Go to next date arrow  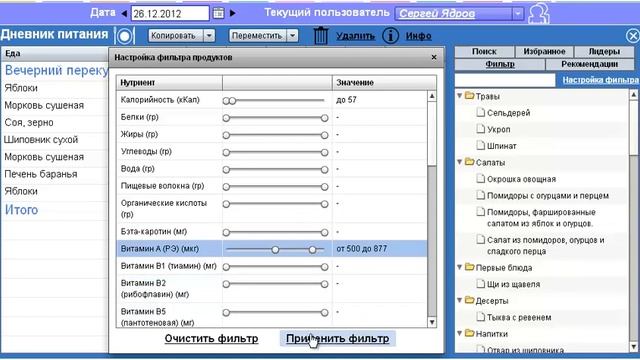pos(233,13)
